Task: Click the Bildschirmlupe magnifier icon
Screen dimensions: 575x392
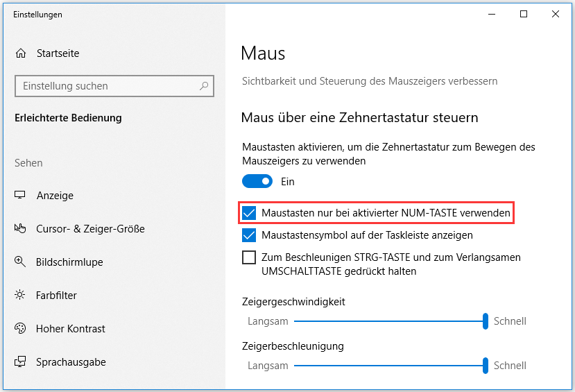Action: pyautogui.click(x=20, y=262)
